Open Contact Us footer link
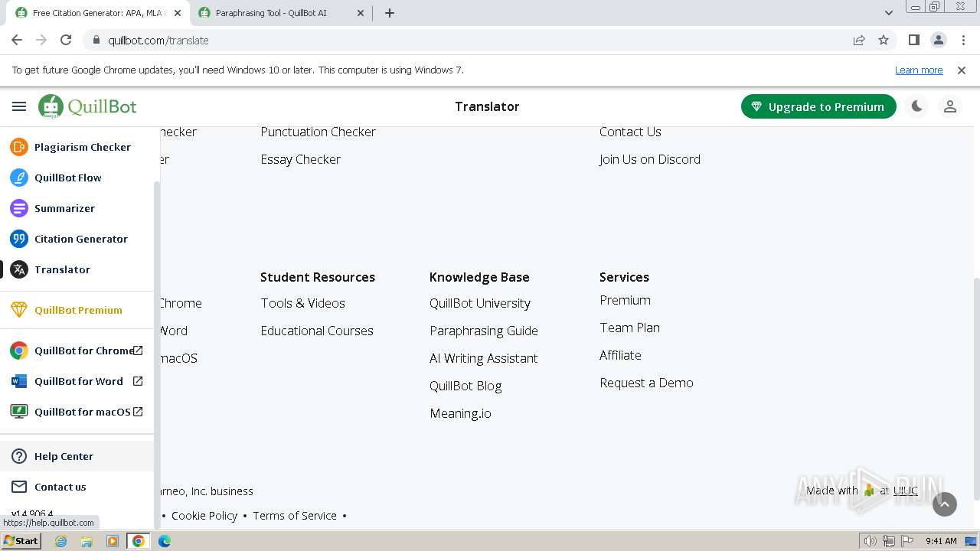Viewport: 980px width, 551px height. click(630, 132)
